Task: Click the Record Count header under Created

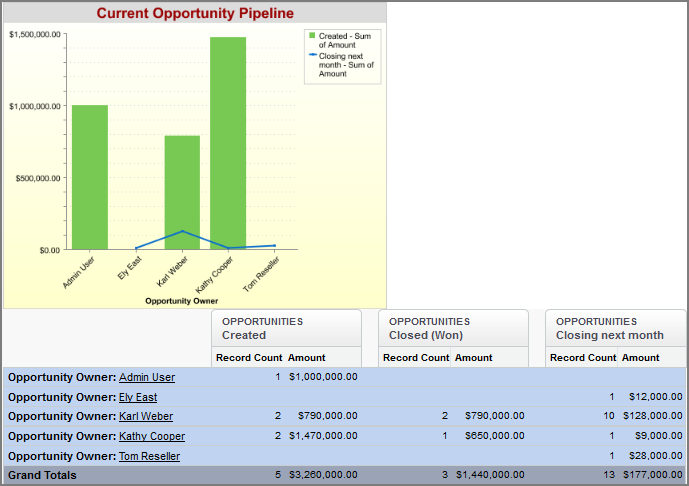Action: pyautogui.click(x=248, y=357)
